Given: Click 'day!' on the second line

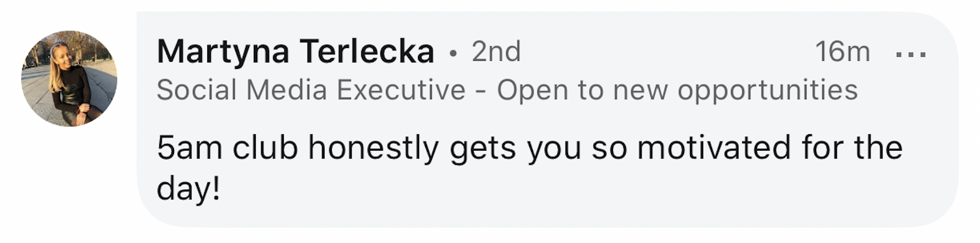Looking at the screenshot, I should [188, 189].
